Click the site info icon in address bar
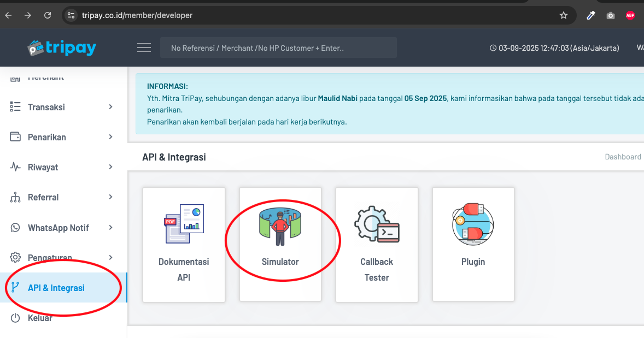The height and width of the screenshot is (338, 644). [x=71, y=15]
